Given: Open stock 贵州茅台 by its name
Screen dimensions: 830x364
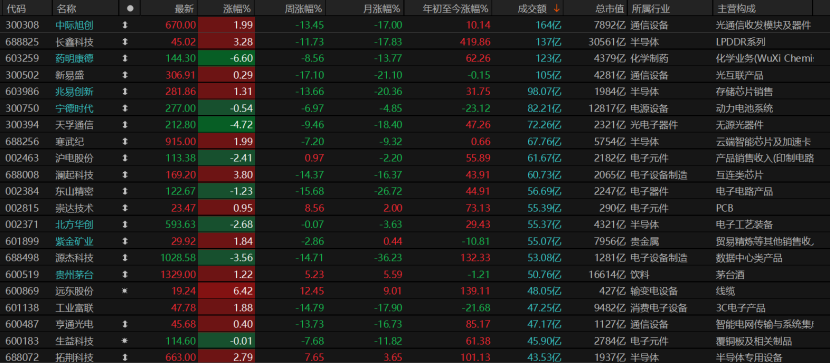Looking at the screenshot, I should coord(74,275).
